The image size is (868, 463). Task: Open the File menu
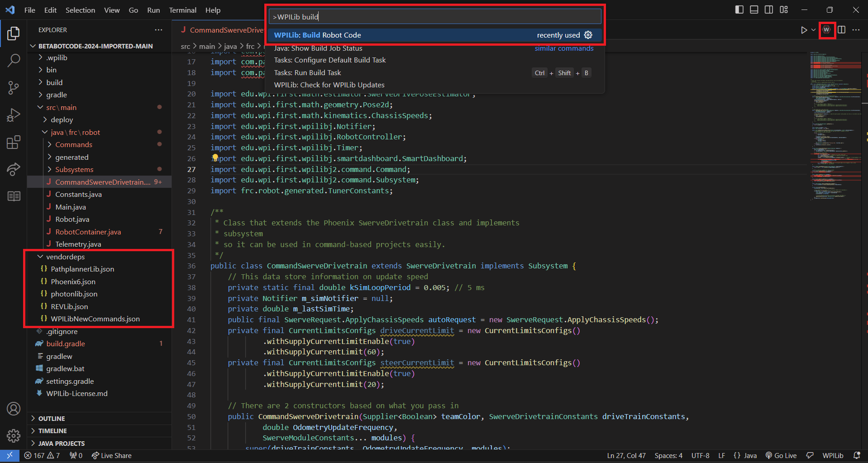(x=30, y=10)
